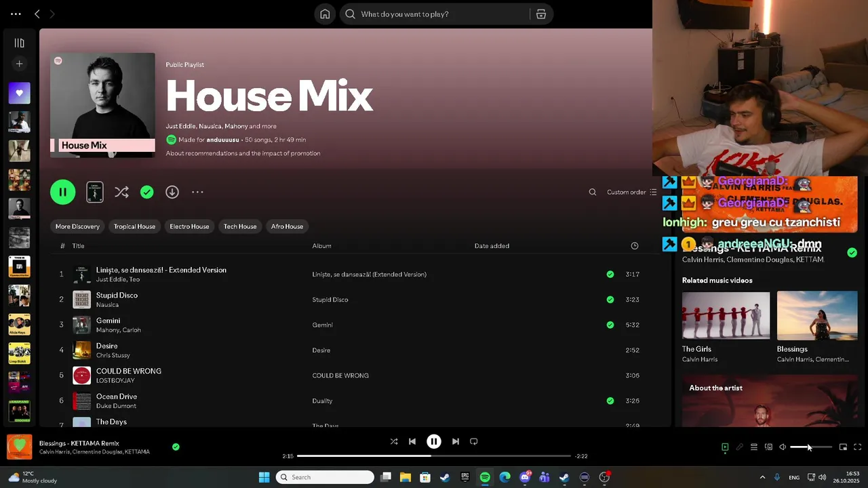Open Liked Songs heart tile in sidebar
Screen dimensions: 868x488
[x=19, y=93]
